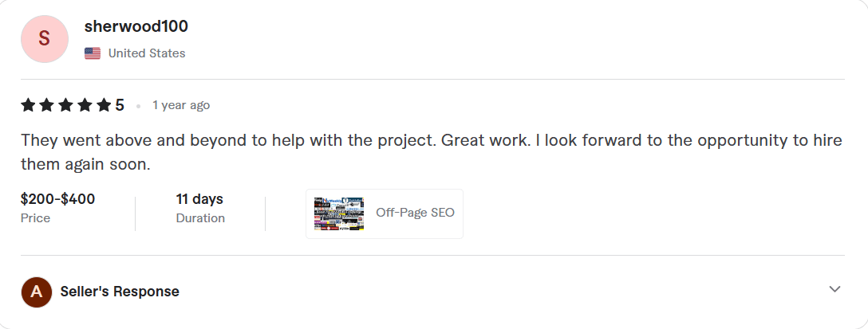Click the second star in the rating
The height and width of the screenshot is (329, 868).
(47, 105)
